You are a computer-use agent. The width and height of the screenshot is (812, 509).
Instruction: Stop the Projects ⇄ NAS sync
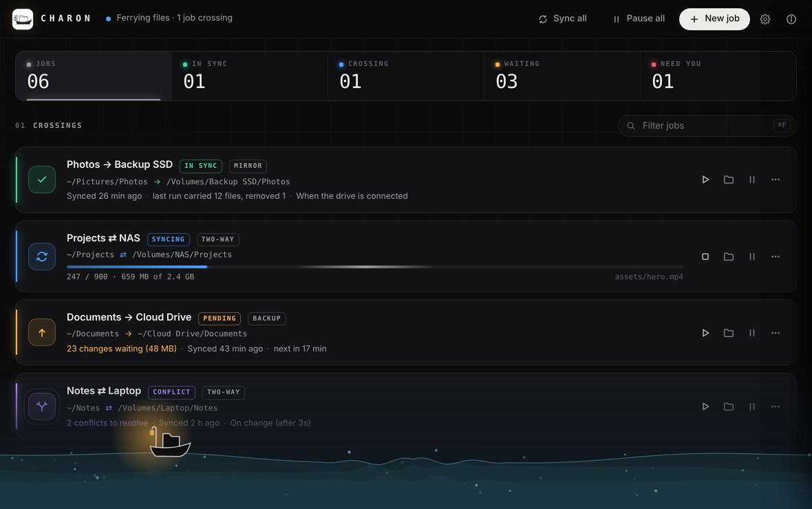pyautogui.click(x=705, y=257)
